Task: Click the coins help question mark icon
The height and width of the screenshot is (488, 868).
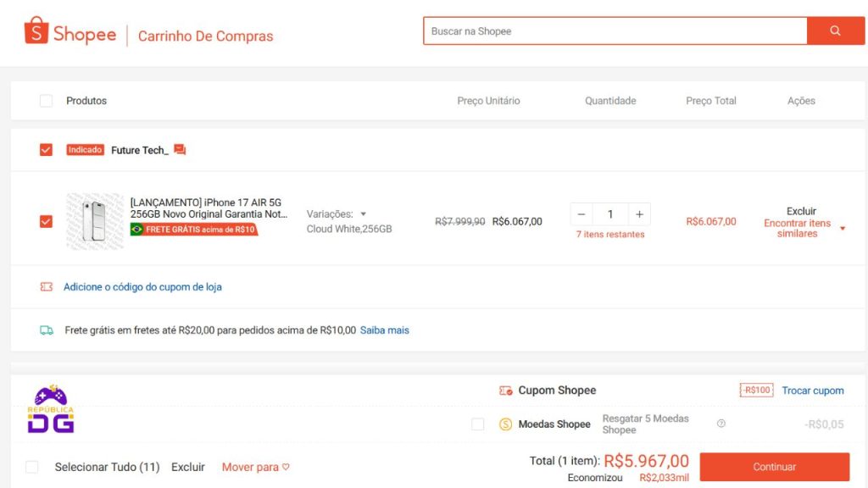Action: point(721,424)
